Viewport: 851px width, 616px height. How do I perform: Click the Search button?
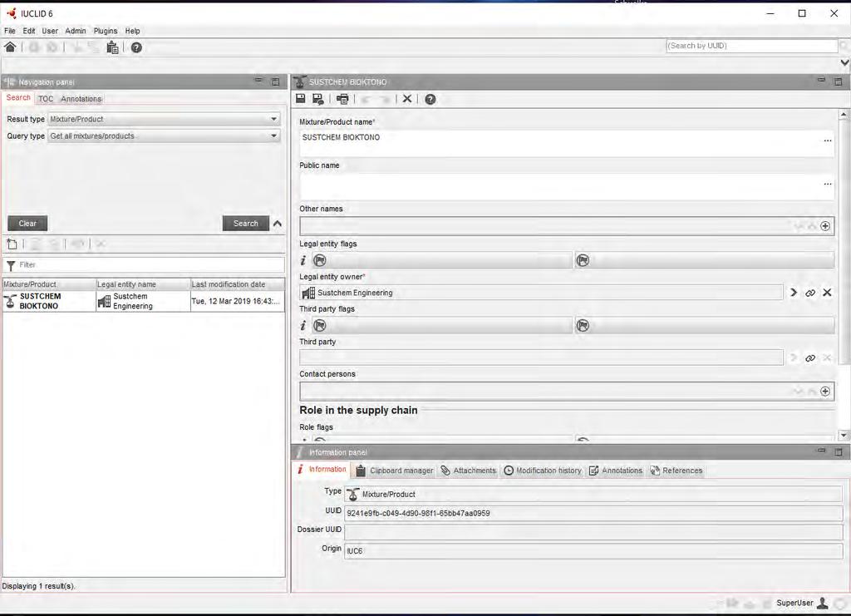(x=246, y=224)
